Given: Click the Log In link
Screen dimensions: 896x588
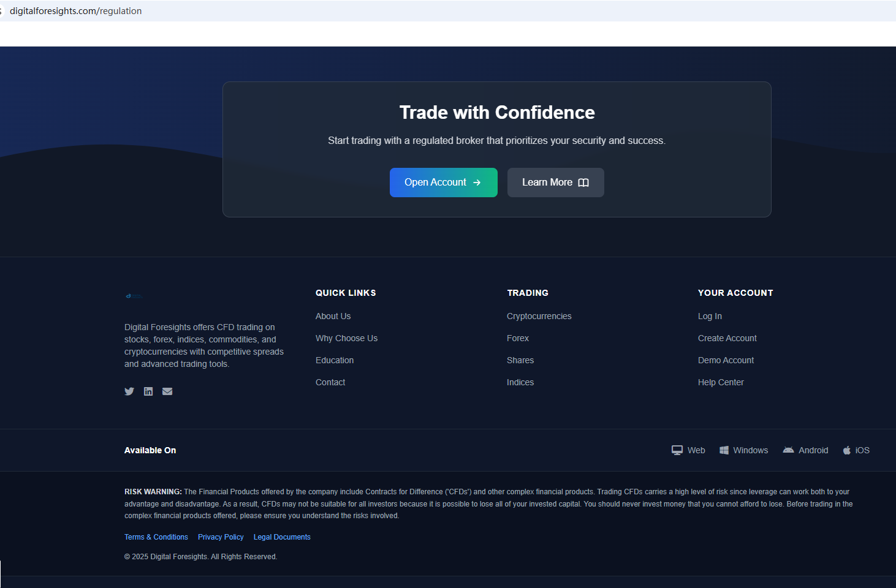Looking at the screenshot, I should [x=710, y=316].
